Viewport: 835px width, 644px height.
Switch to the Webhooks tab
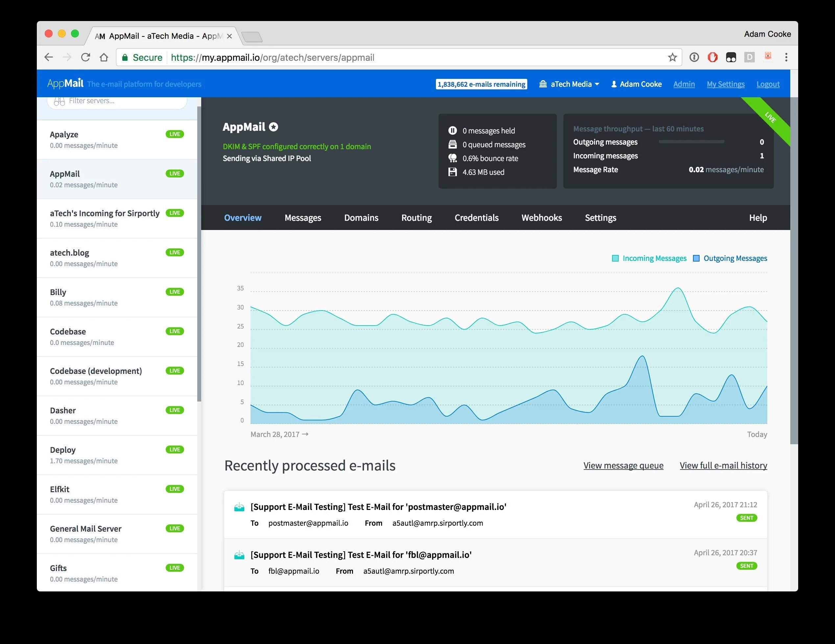(541, 217)
